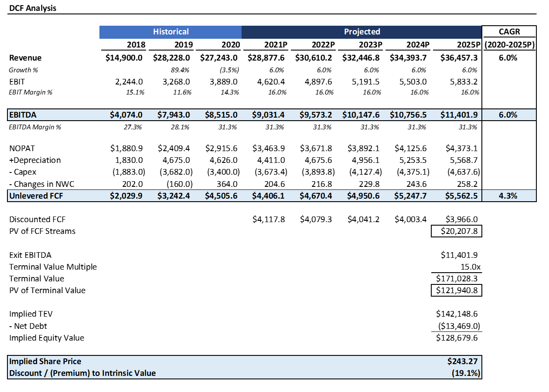This screenshot has height=392, width=549.
Task: Select the Discount / (Premium) to Intrinsic Value row
Action: coord(83,373)
